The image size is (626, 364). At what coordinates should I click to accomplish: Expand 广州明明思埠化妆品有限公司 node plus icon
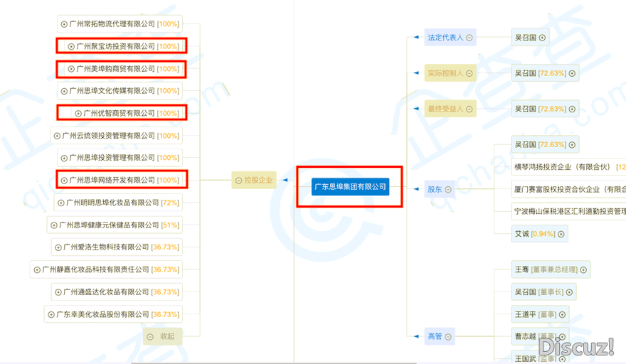(61, 203)
